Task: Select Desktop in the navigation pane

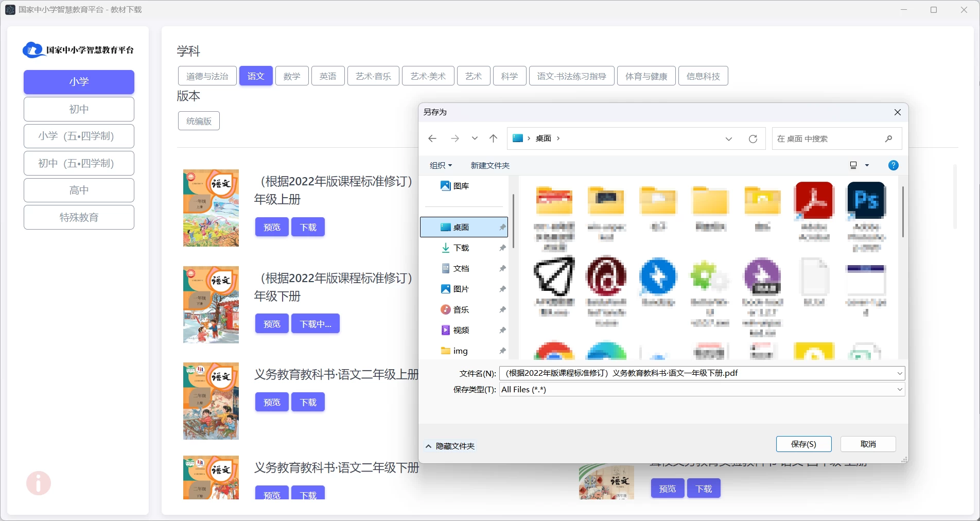Action: [464, 227]
